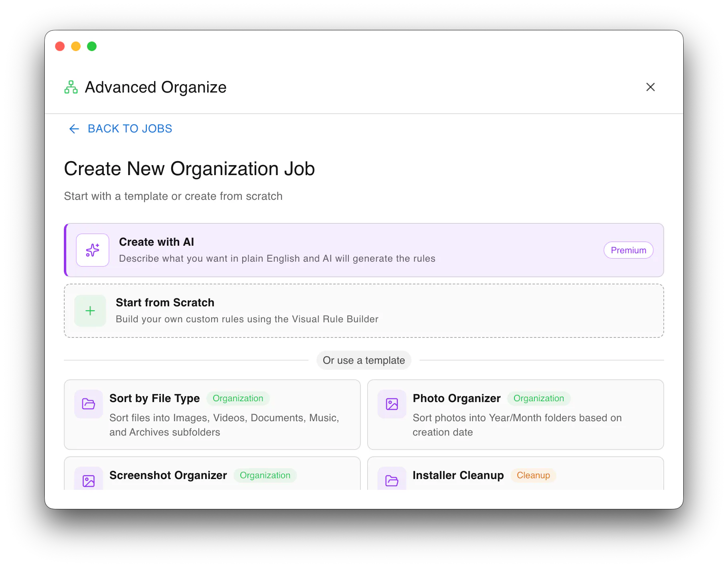Click the red close window button
Viewport: 728px width, 568px height.
coord(60,46)
